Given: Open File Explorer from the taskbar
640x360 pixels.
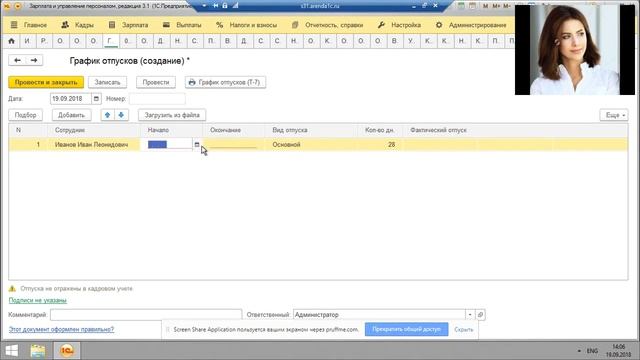Looking at the screenshot, I should pos(38,351).
